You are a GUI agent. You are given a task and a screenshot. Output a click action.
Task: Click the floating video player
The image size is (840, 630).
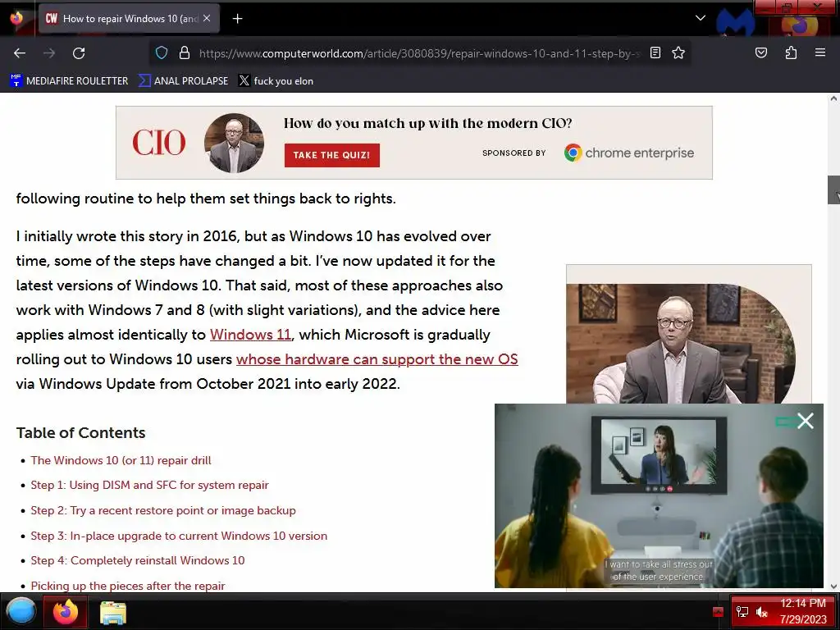(659, 495)
